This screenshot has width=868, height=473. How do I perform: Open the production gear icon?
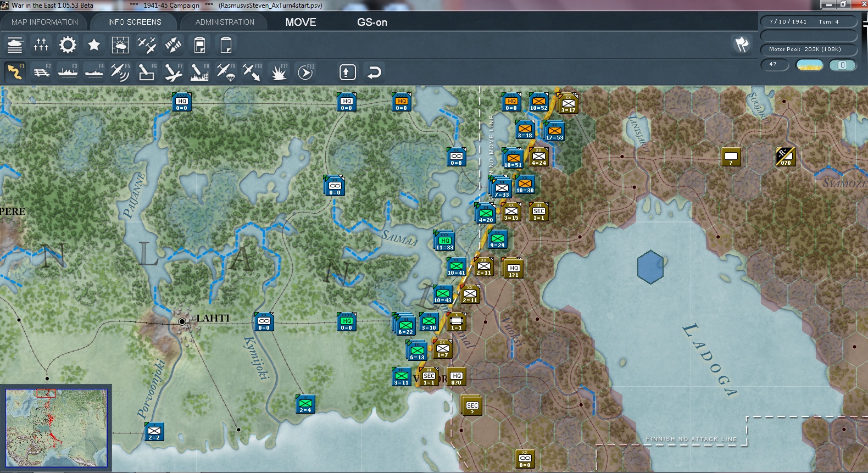[x=68, y=44]
